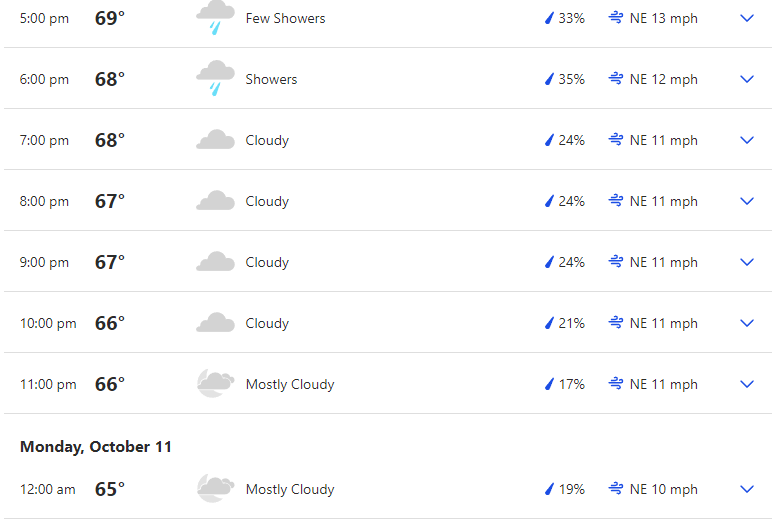Screen dimensions: 778x523
Task: Expand the 9:00 pm row chevron
Action: [747, 262]
